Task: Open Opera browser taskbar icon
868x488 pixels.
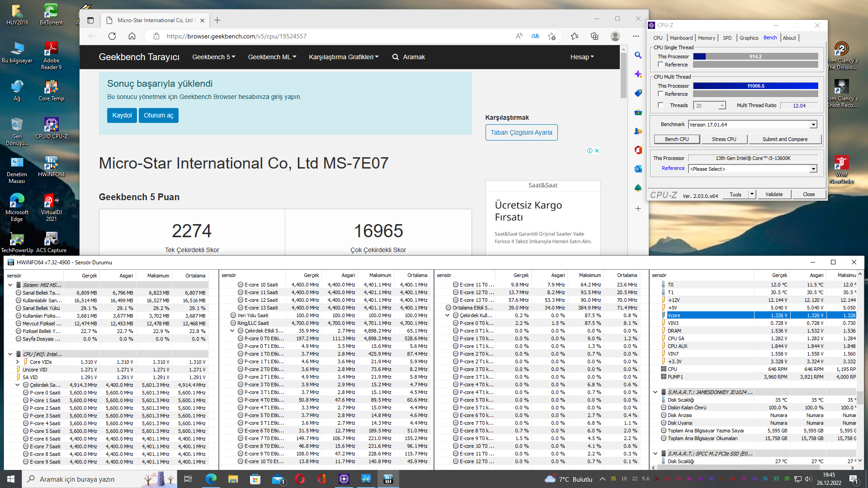Action: [x=299, y=479]
